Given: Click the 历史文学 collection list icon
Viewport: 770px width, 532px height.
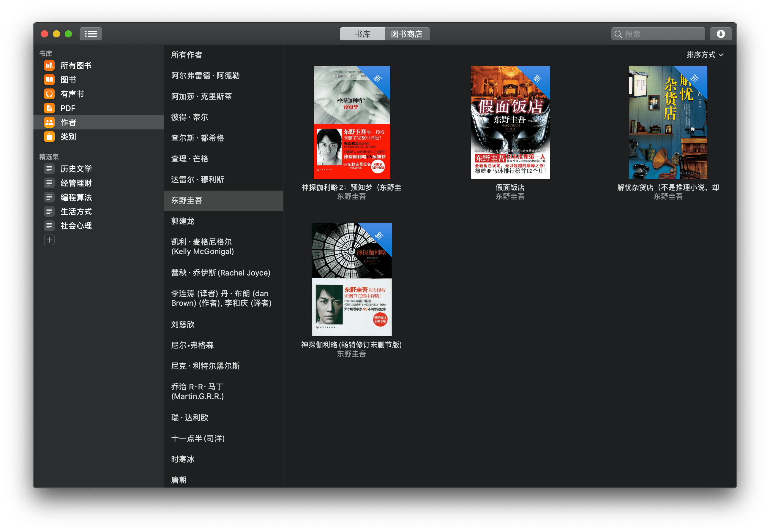Looking at the screenshot, I should click(x=49, y=169).
